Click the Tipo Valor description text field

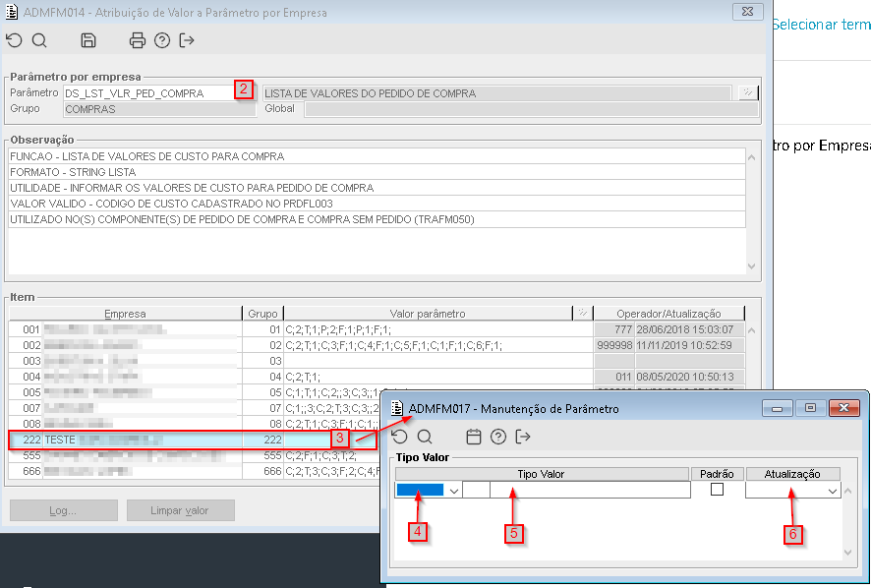coord(590,491)
